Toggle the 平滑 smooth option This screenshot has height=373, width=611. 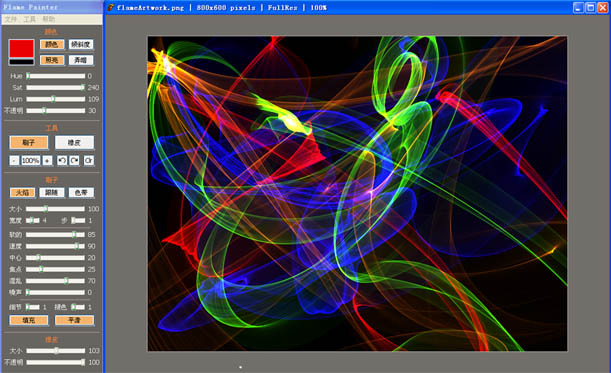pos(74,320)
